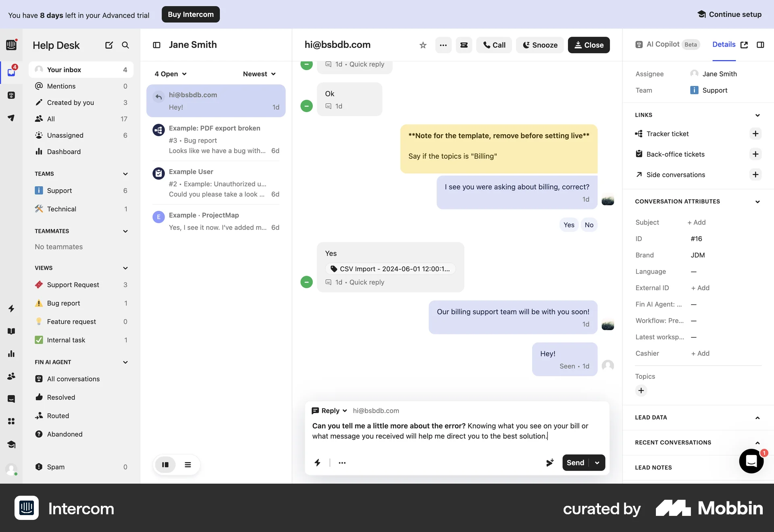
Task: Open the Inbox icon in the left navigation
Action: [12, 72]
